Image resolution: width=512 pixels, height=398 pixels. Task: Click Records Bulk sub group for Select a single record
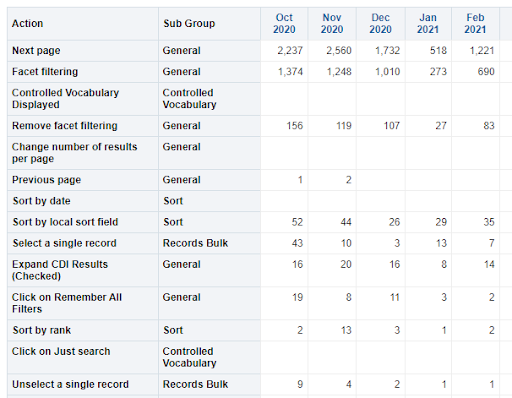209,243
